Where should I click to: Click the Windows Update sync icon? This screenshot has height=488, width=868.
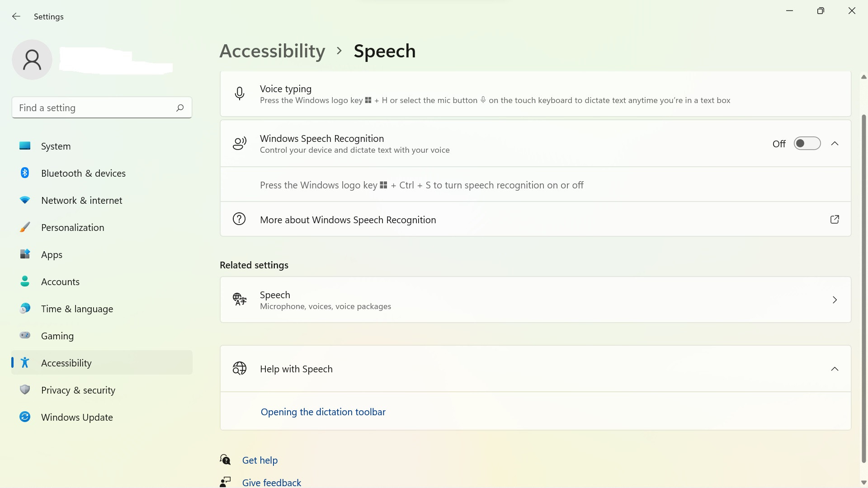(25, 417)
